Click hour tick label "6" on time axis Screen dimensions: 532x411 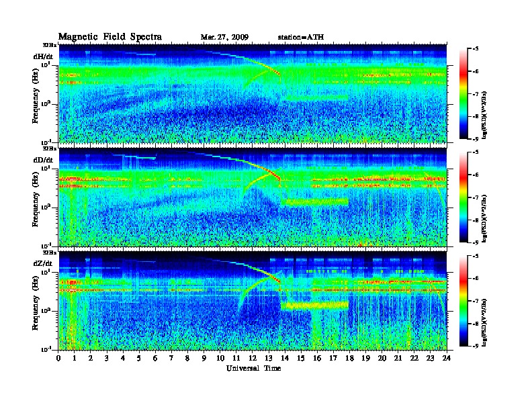155,359
